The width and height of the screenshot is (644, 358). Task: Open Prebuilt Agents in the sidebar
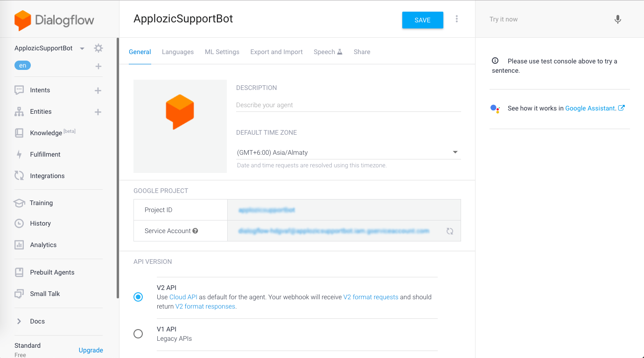(x=52, y=272)
